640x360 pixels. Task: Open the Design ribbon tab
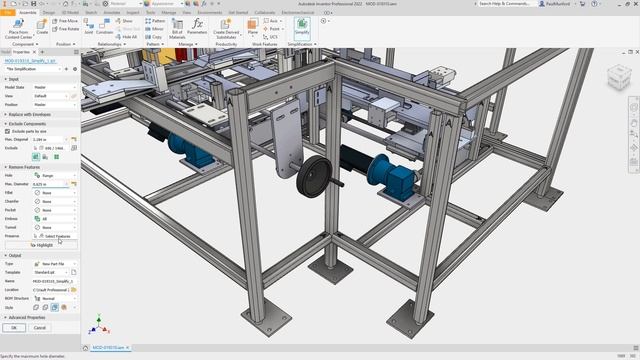tap(49, 13)
